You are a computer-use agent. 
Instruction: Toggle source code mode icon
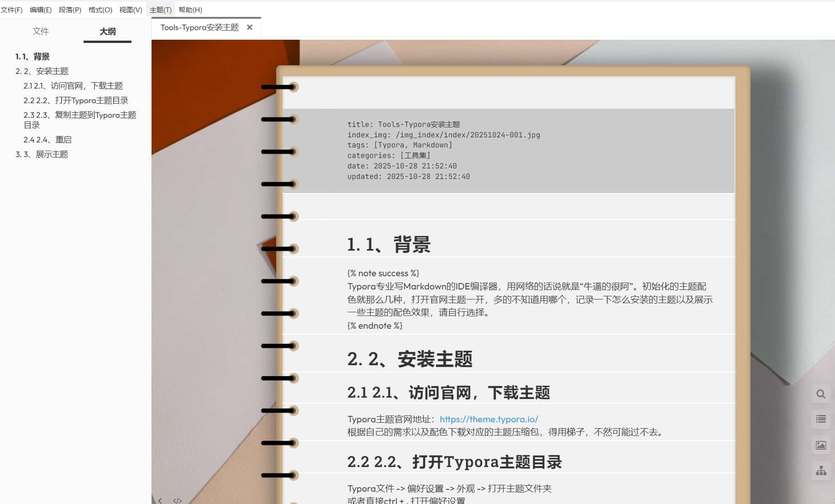point(178,500)
